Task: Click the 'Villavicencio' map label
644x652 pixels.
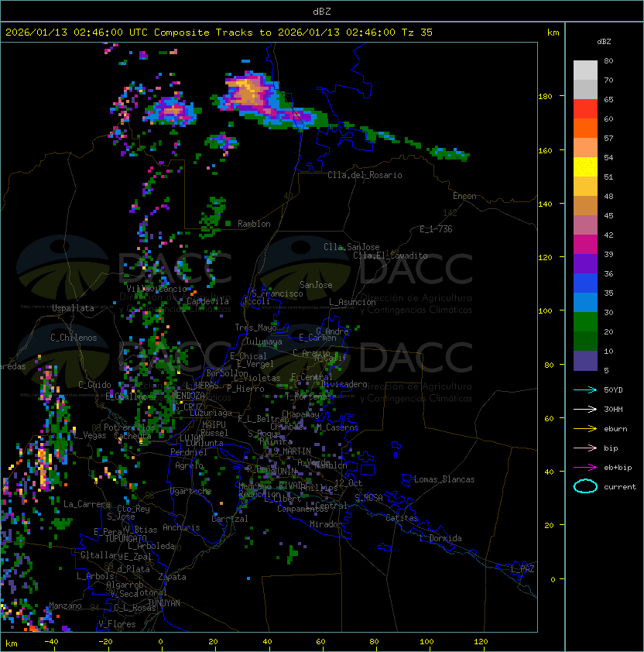Action: click(156, 289)
